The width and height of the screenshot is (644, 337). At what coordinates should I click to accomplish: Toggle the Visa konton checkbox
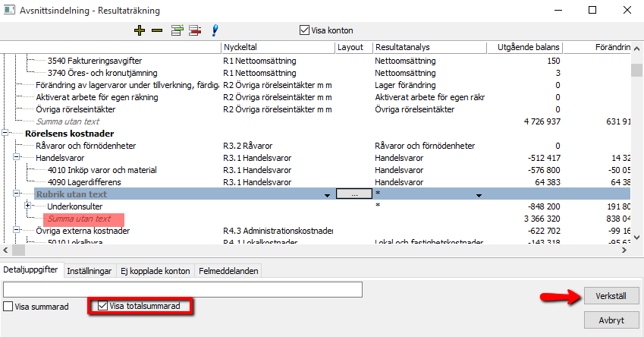(304, 30)
